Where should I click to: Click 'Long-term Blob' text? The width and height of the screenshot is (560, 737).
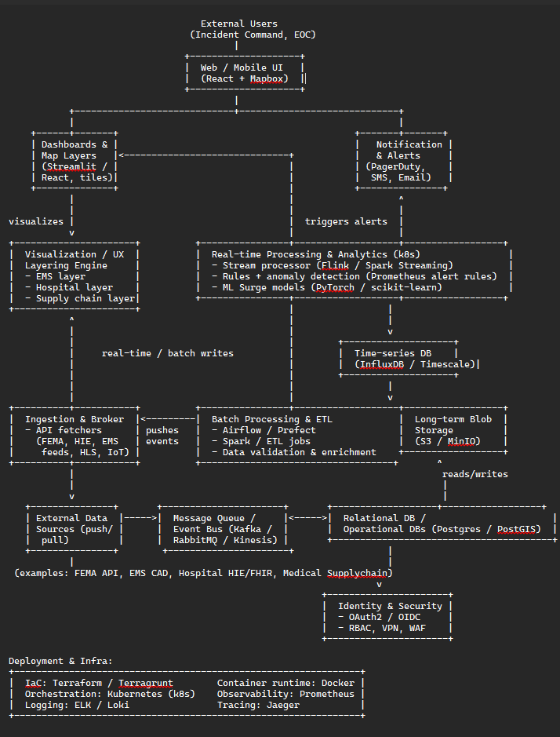click(453, 419)
